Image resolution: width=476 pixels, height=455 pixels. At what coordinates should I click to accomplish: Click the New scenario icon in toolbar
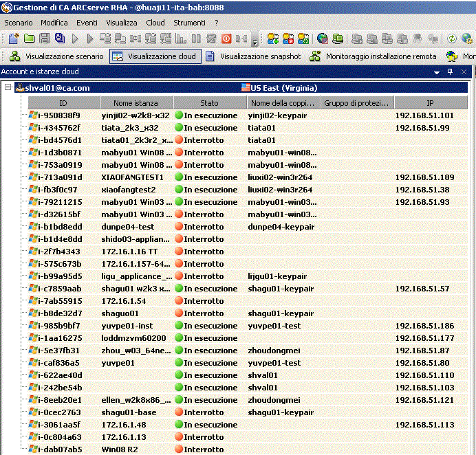[x=13, y=38]
